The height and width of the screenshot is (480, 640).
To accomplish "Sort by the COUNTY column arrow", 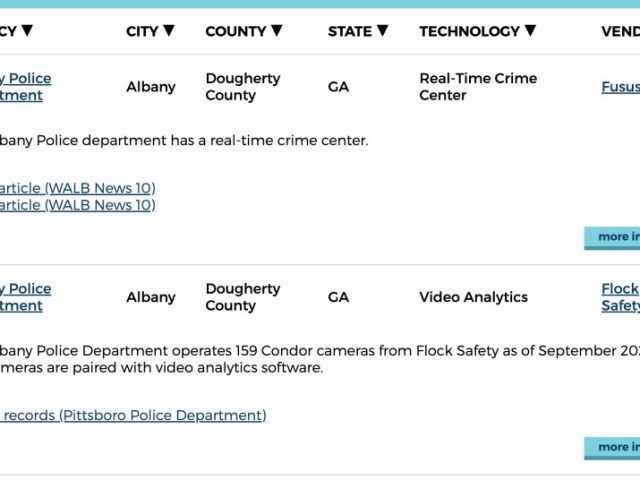I will pyautogui.click(x=277, y=31).
